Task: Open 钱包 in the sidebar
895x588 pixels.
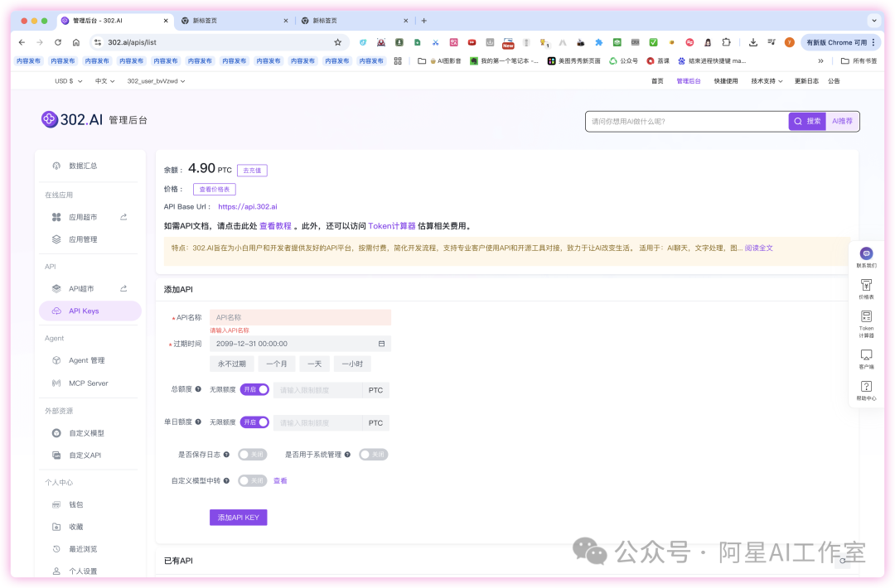Action: tap(75, 504)
